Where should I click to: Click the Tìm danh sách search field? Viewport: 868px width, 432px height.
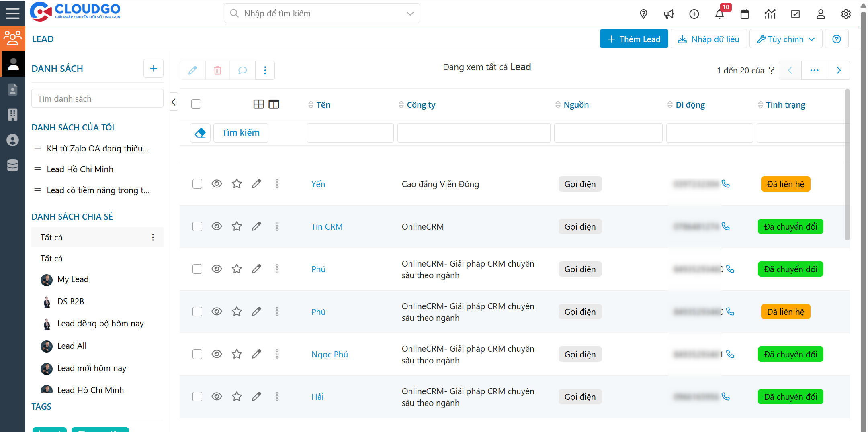97,99
